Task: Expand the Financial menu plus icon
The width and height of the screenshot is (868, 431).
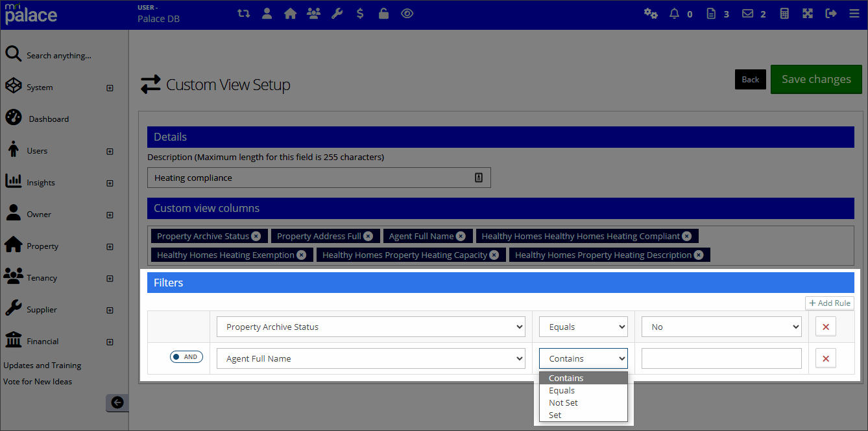Action: [110, 342]
